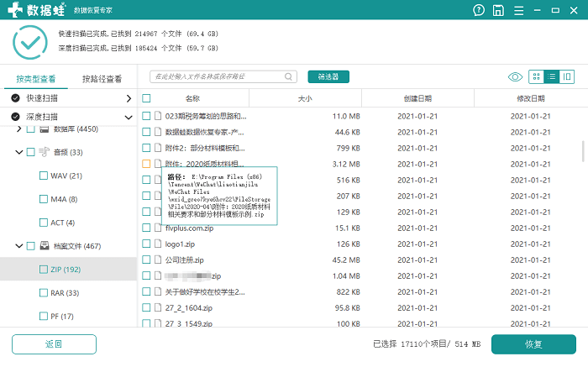Select the 附件2：部分材料模板 file row
Image resolution: width=588 pixels, height=367 pixels.
point(363,148)
